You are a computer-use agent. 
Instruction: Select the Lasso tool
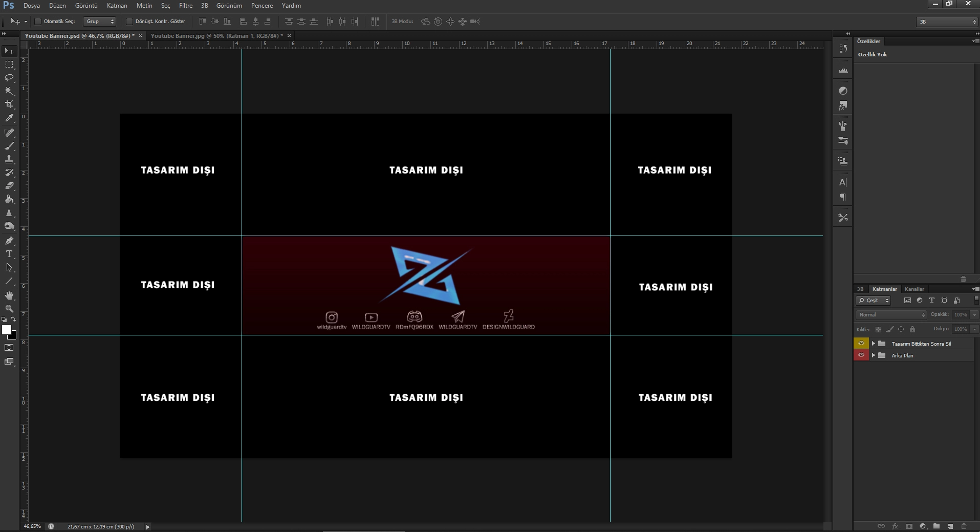point(9,78)
